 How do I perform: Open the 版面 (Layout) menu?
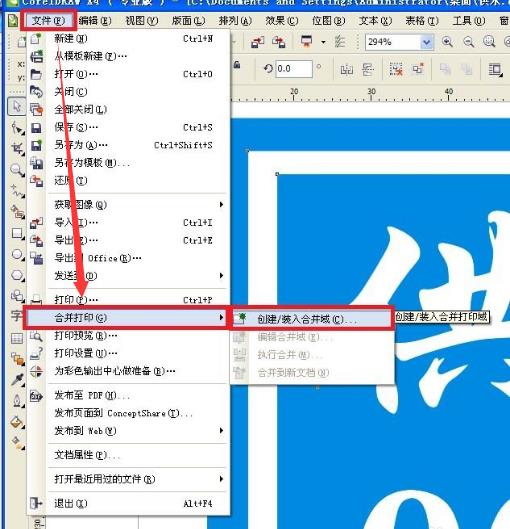click(x=188, y=21)
